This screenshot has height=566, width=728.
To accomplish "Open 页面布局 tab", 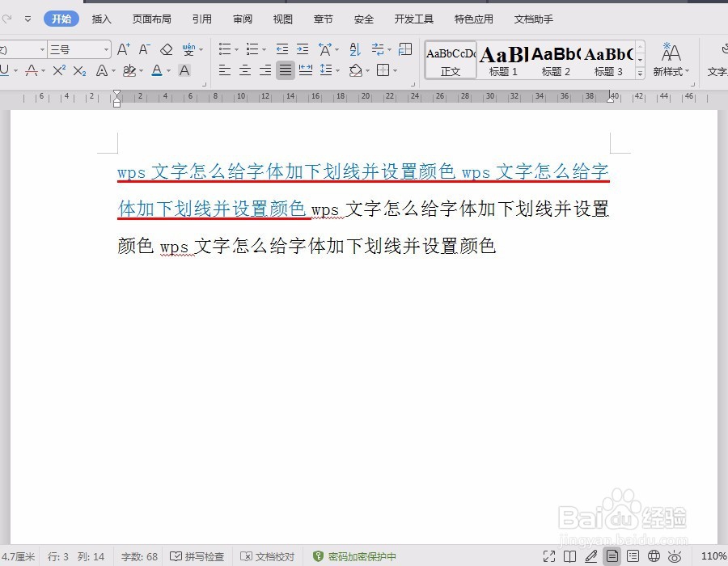I will click(151, 19).
